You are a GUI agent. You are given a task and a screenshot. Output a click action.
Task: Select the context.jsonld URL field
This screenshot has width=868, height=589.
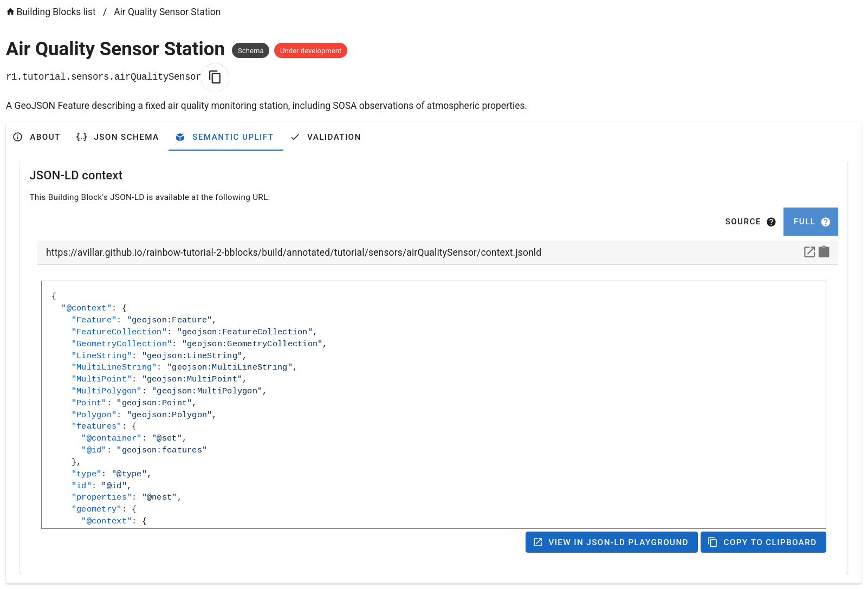click(x=293, y=252)
